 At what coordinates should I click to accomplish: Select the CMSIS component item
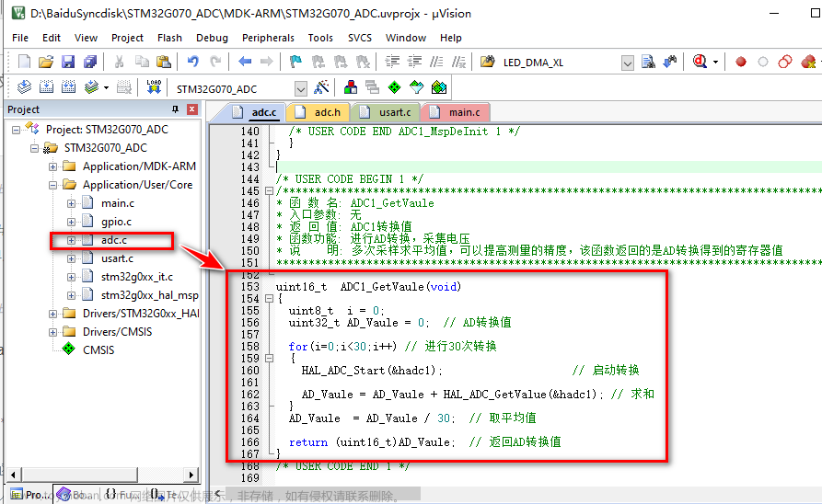coord(98,349)
